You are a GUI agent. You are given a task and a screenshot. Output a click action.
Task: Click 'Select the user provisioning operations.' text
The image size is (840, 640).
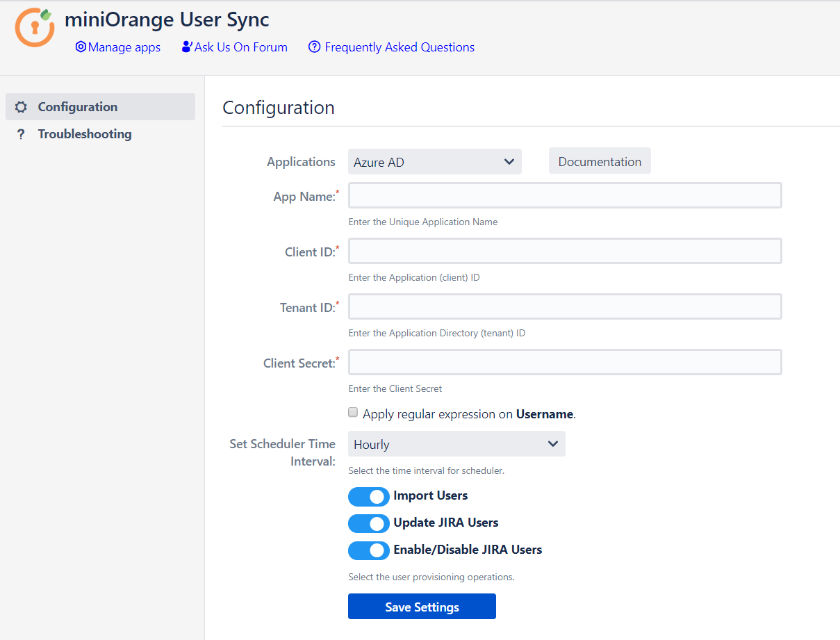coord(431,577)
